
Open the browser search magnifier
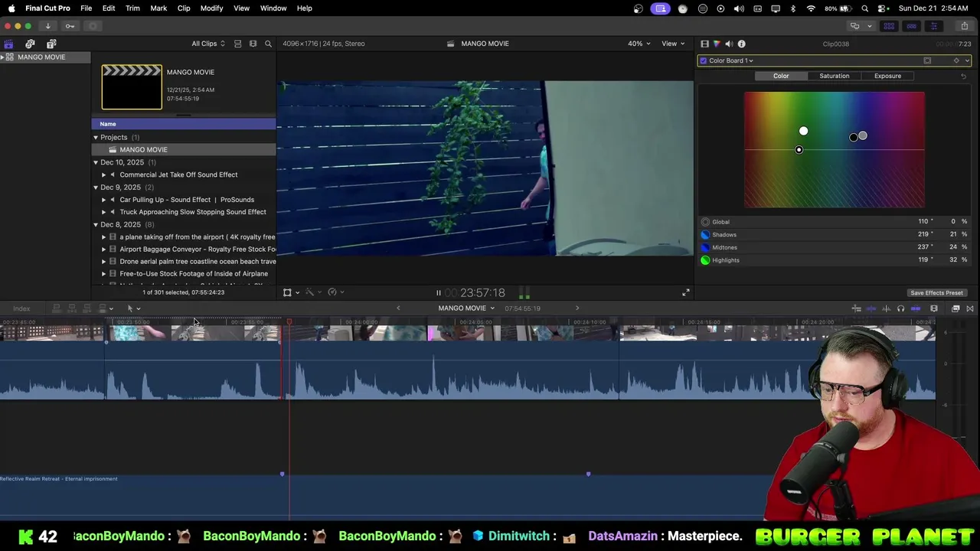(x=268, y=44)
